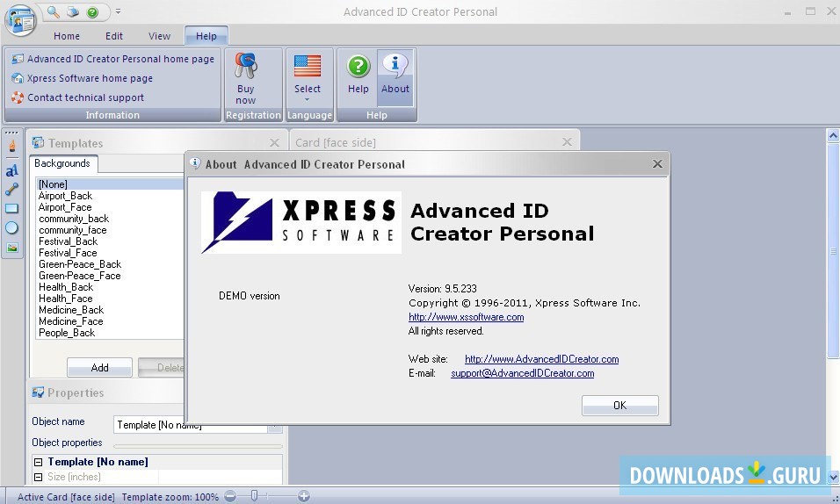Open the Select language flag dropdown

coord(308,79)
